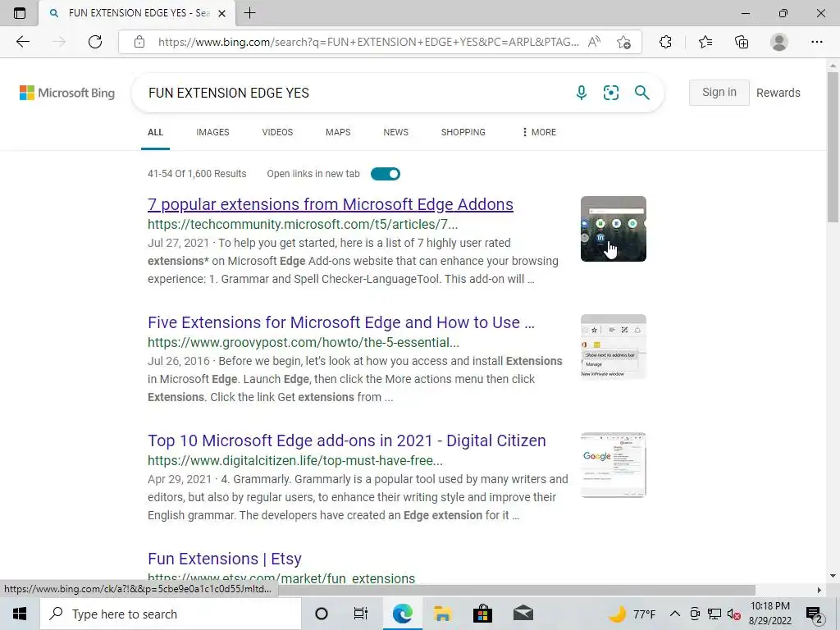Screen dimensions: 840x630
Task: Start a visual image search
Action: [x=610, y=93]
